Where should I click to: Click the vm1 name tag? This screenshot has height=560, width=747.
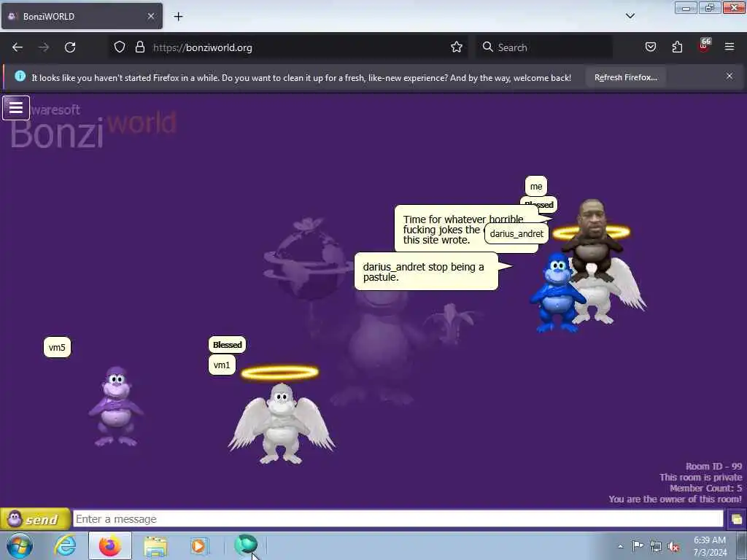pos(222,365)
